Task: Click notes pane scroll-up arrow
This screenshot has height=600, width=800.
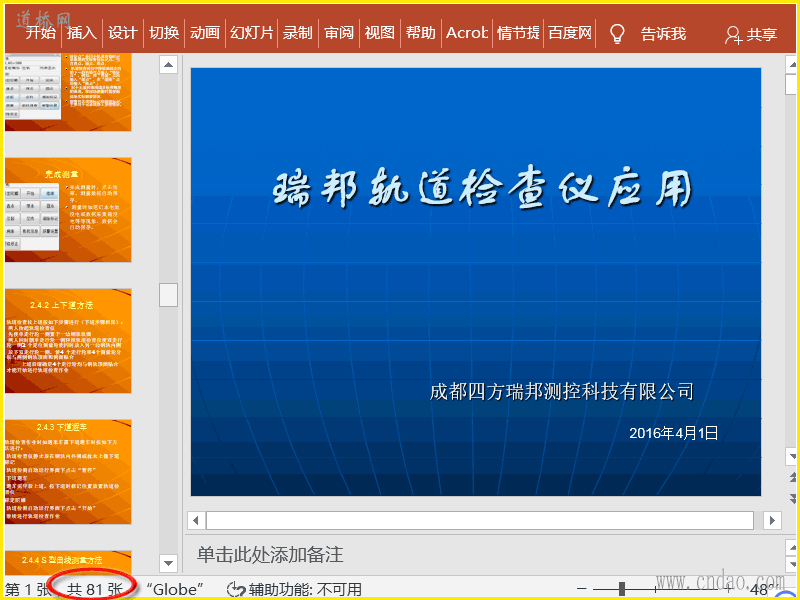Action: 792,548
